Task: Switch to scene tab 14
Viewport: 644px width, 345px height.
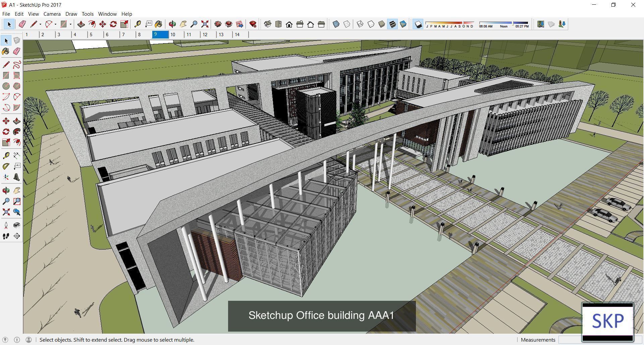Action: [x=240, y=34]
